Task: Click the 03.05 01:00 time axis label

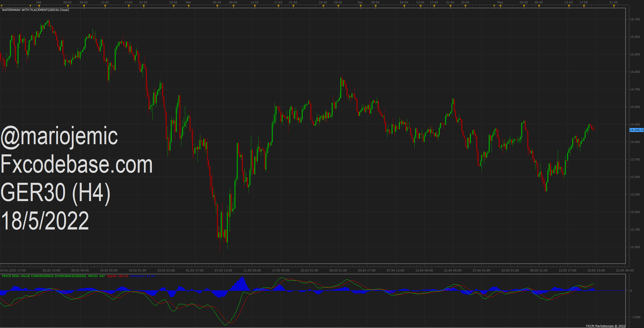Action: (510, 270)
